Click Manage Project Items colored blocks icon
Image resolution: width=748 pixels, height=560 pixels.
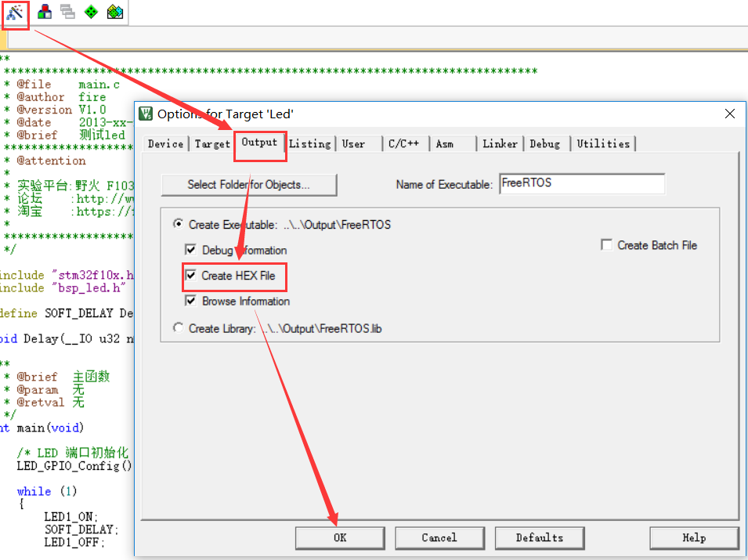(45, 12)
